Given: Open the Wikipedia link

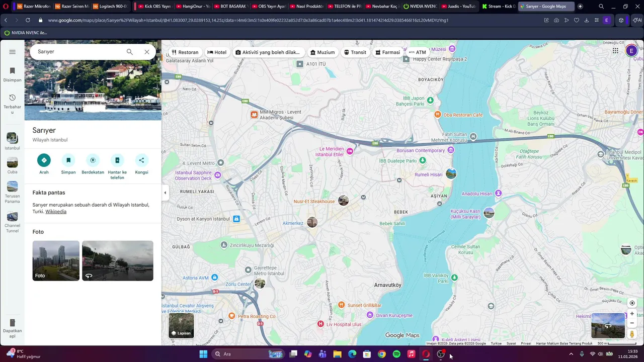Looking at the screenshot, I should point(56,212).
